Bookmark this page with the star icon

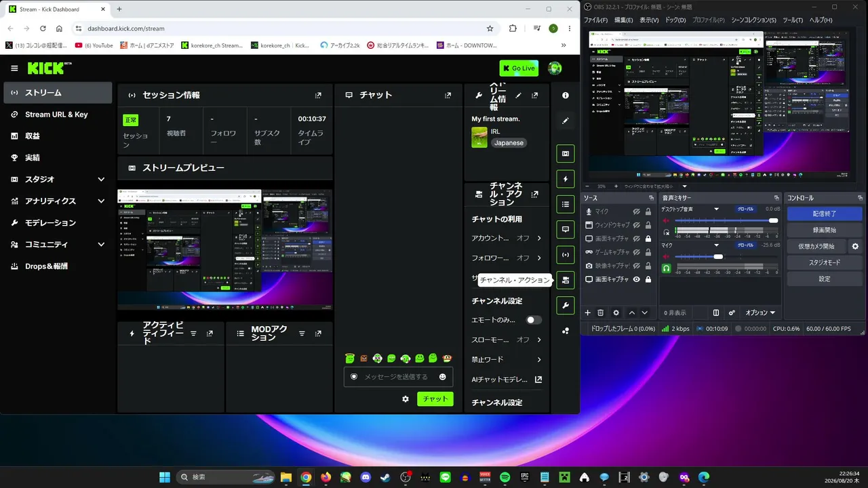pyautogui.click(x=490, y=28)
